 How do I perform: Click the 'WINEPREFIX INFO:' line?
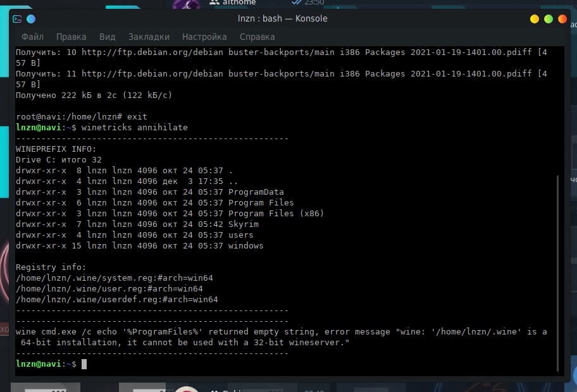click(x=56, y=149)
